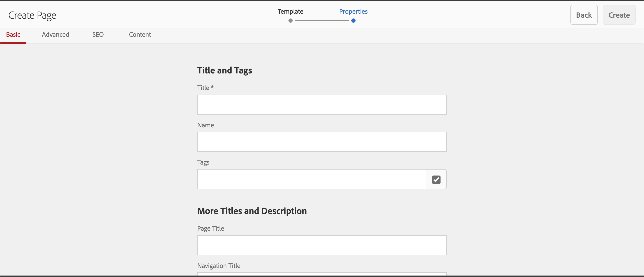Switch to the Basic tab

click(x=13, y=35)
